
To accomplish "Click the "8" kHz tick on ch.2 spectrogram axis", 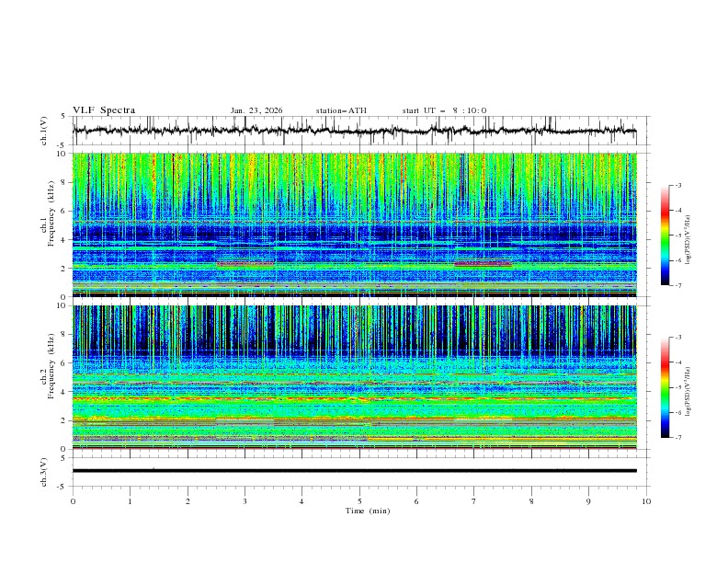I will (64, 334).
